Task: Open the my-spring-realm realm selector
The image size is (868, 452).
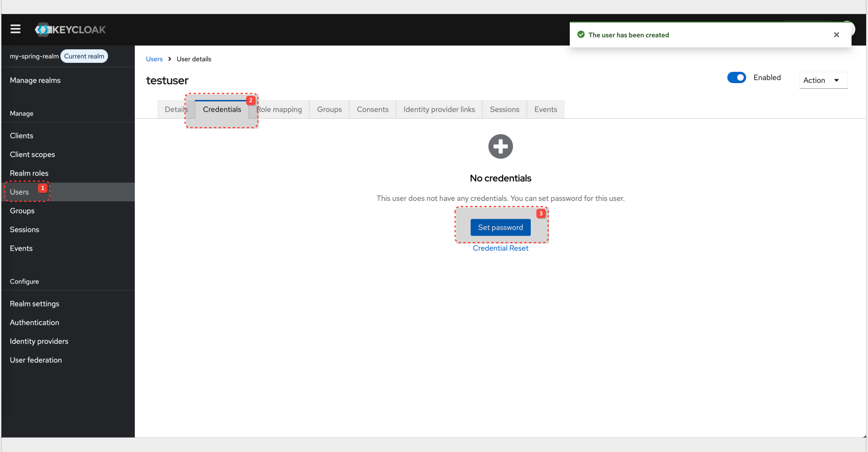Action: point(33,56)
